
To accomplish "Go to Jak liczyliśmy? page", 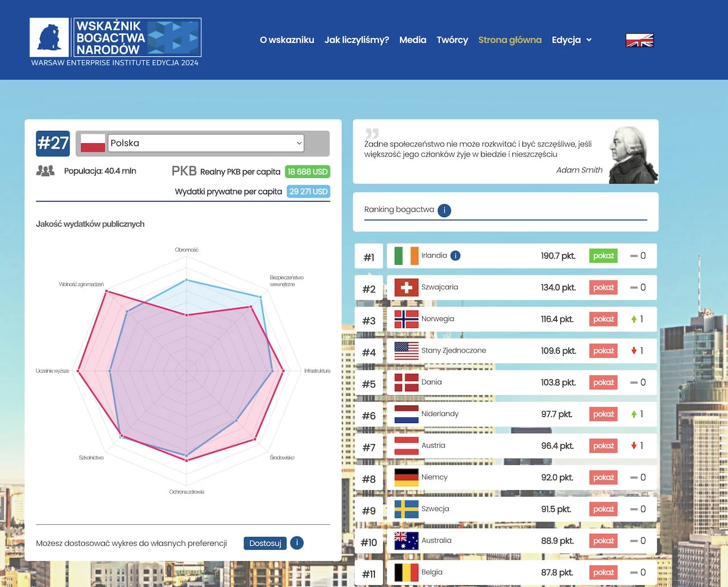I will tap(356, 40).
